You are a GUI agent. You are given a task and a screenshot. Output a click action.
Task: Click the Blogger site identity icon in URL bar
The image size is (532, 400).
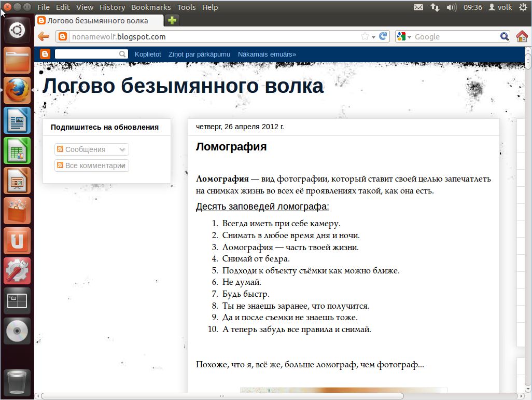coord(63,36)
